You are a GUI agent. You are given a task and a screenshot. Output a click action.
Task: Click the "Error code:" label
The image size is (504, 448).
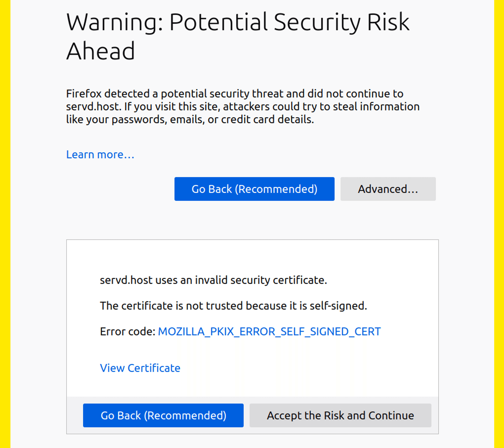[128, 331]
